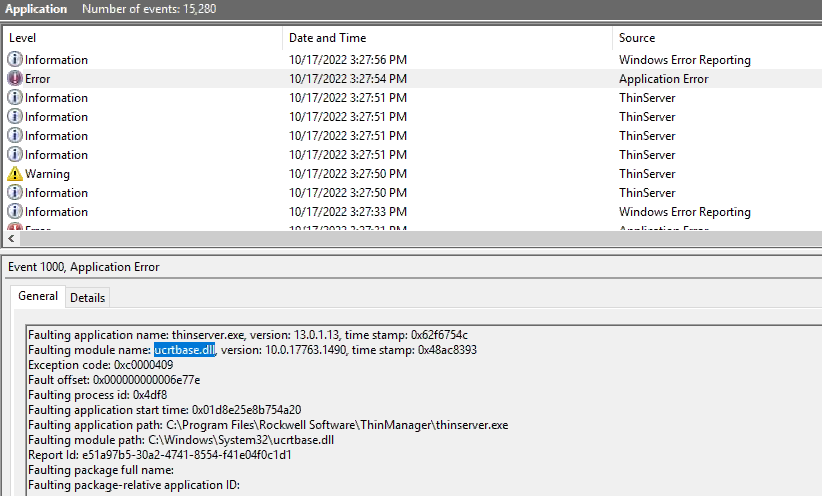Click the Exception code 0xc0000409 line
The image size is (822, 496).
click(100, 365)
